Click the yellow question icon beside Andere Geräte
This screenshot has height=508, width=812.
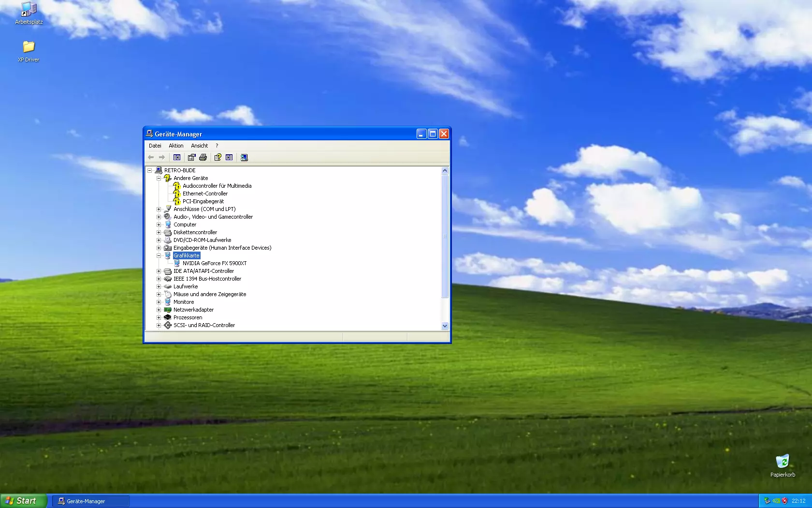pyautogui.click(x=168, y=178)
